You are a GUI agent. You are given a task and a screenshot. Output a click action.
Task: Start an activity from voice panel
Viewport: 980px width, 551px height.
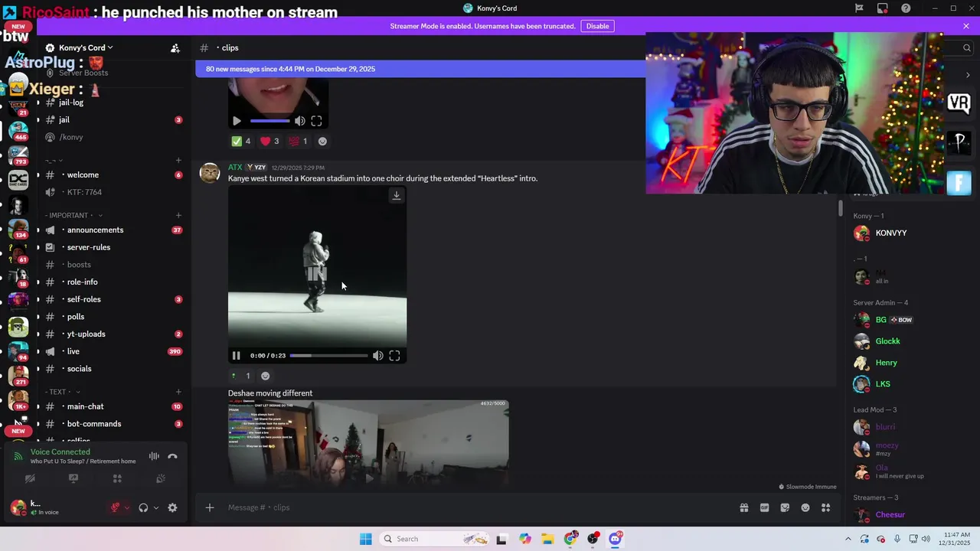(117, 478)
